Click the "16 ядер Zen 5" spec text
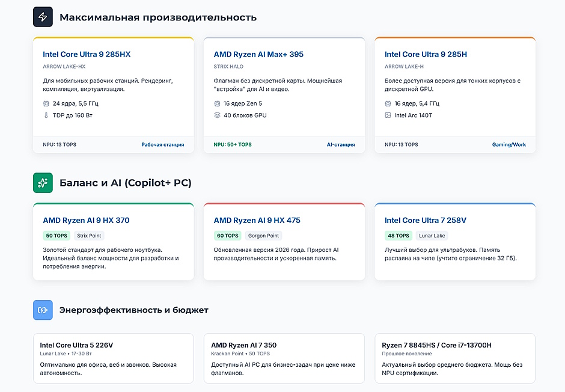Image resolution: width=565 pixels, height=392 pixels. pyautogui.click(x=243, y=104)
